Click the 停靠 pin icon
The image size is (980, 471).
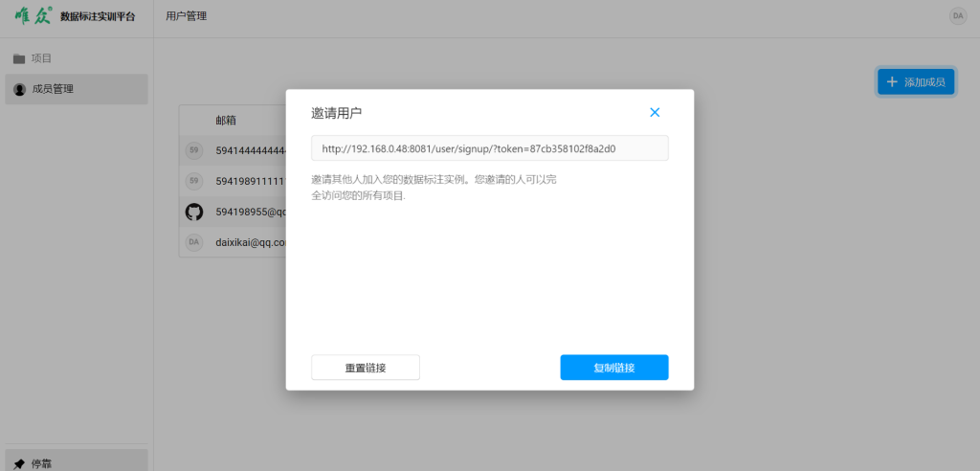(x=19, y=463)
